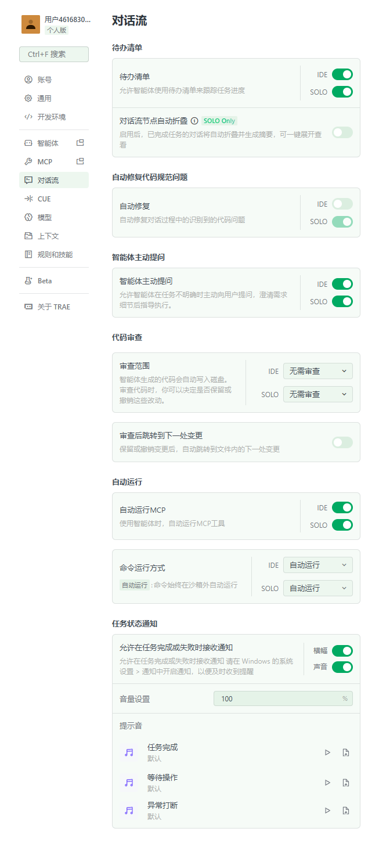379x868 pixels.
Task: Open 命令运行方式 SOLO dropdown
Action: (x=317, y=588)
